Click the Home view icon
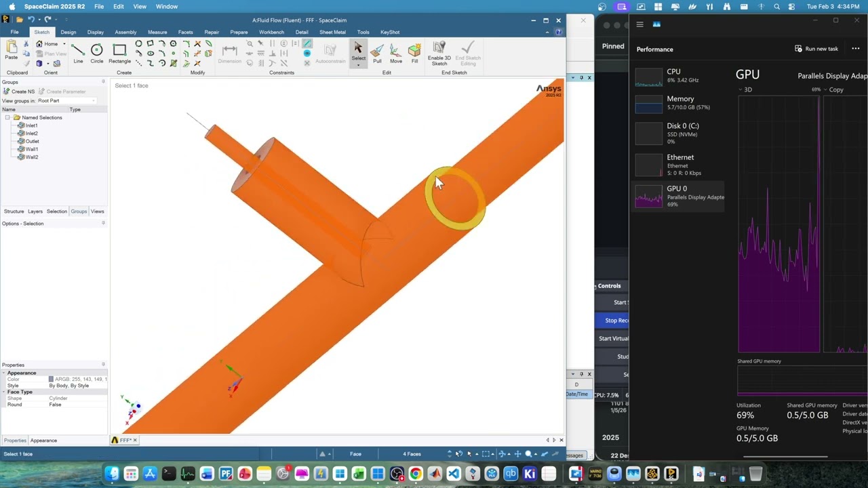Screen dimensions: 868x488 click(x=39, y=44)
